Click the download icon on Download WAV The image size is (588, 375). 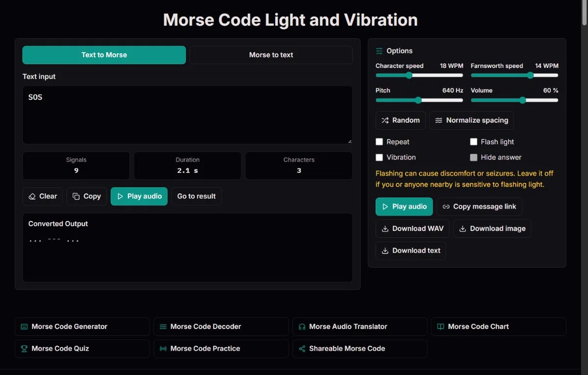pyautogui.click(x=385, y=229)
